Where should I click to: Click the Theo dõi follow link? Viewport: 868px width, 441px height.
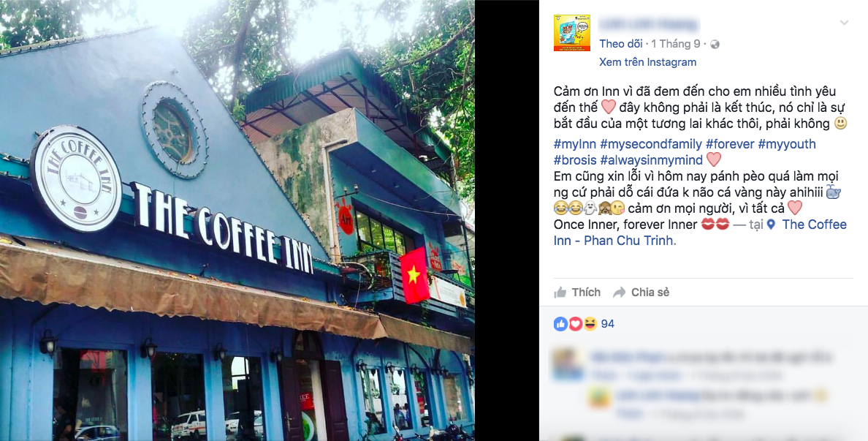pos(620,44)
